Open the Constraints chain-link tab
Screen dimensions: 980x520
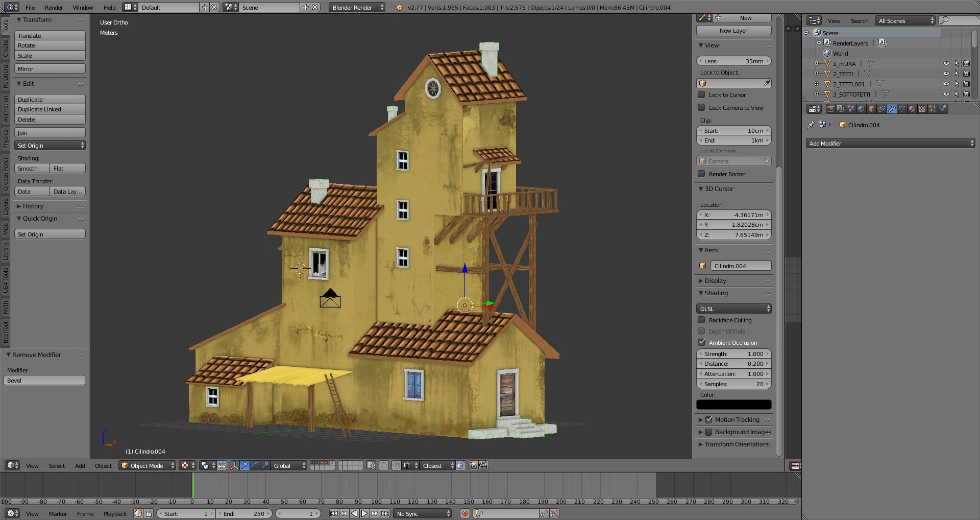click(881, 109)
